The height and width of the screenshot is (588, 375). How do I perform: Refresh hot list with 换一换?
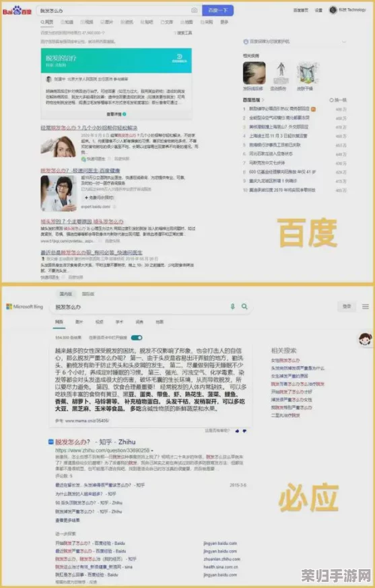[338, 100]
